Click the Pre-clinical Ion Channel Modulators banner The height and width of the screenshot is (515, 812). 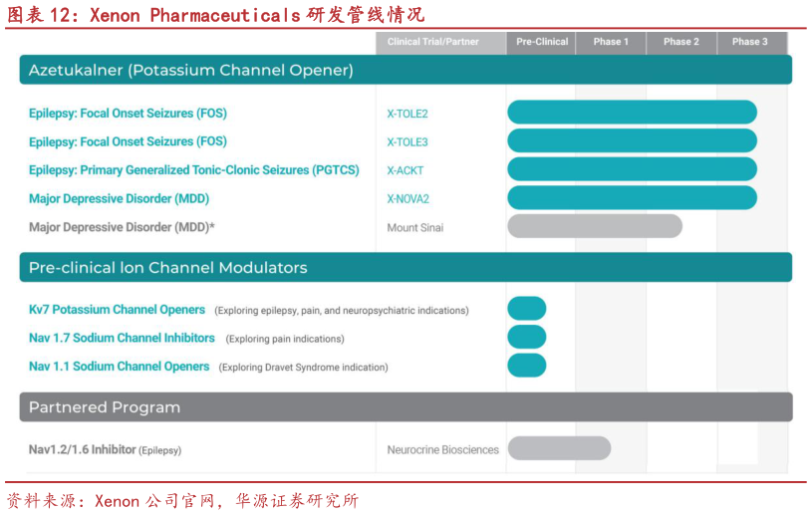pos(406,267)
